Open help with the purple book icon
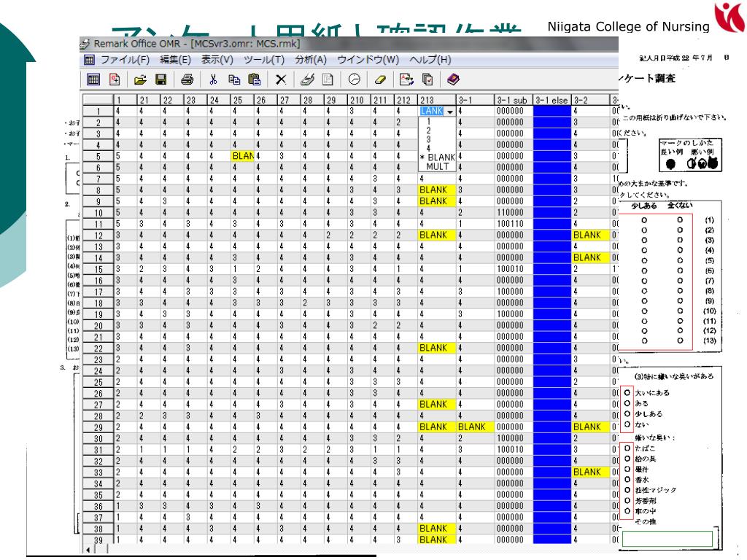Viewport: 747px width, 560px height. 453,79
